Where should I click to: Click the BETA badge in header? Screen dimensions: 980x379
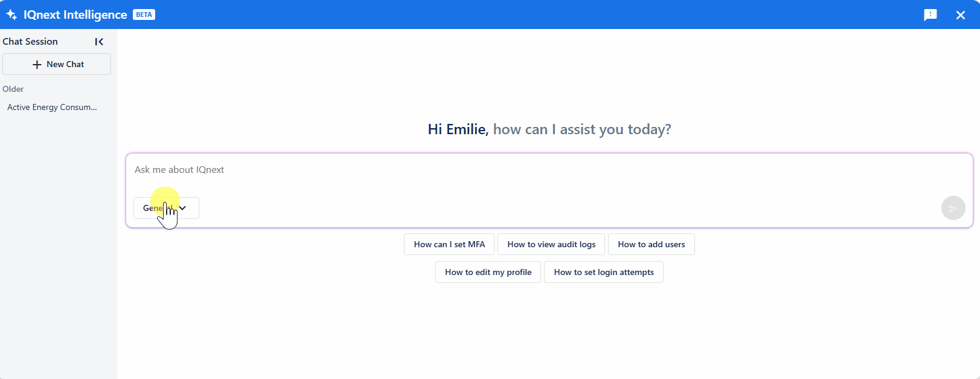click(x=144, y=15)
